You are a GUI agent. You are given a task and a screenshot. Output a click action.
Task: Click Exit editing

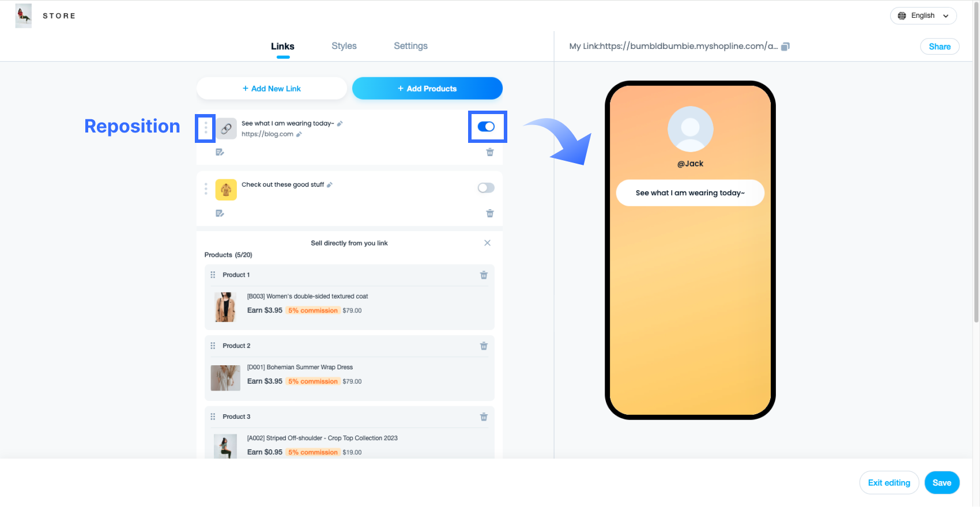pos(889,483)
